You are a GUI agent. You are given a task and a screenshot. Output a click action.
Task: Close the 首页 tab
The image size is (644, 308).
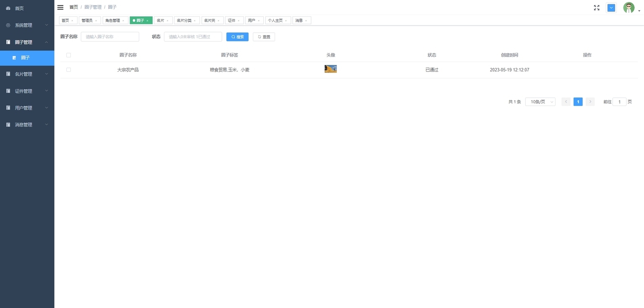72,21
